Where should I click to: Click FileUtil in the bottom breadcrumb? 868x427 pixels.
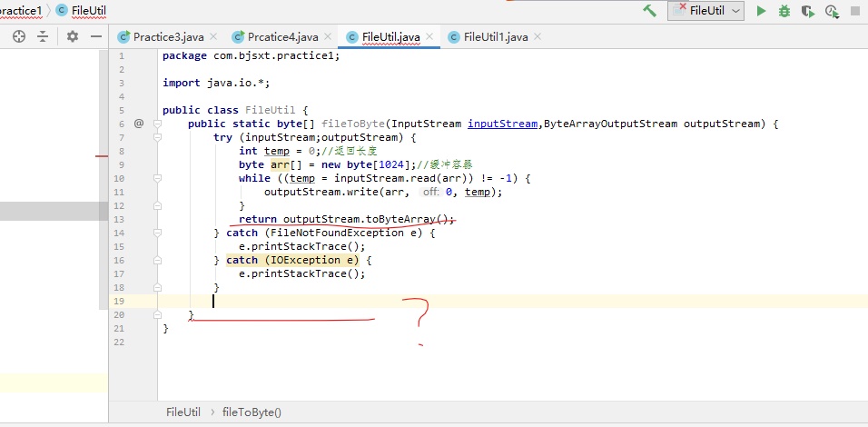coord(183,412)
